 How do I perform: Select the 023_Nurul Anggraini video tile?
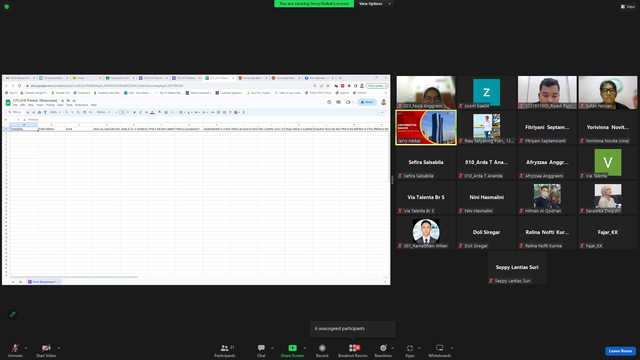(x=426, y=93)
